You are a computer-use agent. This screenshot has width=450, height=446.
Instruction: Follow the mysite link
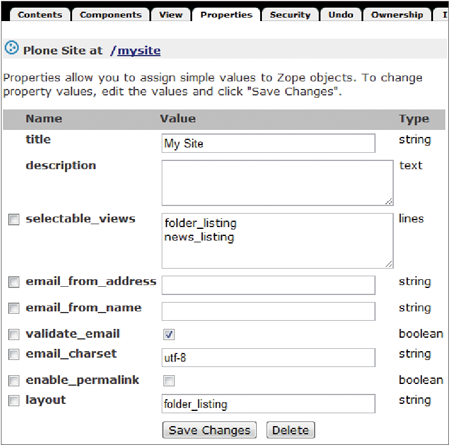click(139, 50)
